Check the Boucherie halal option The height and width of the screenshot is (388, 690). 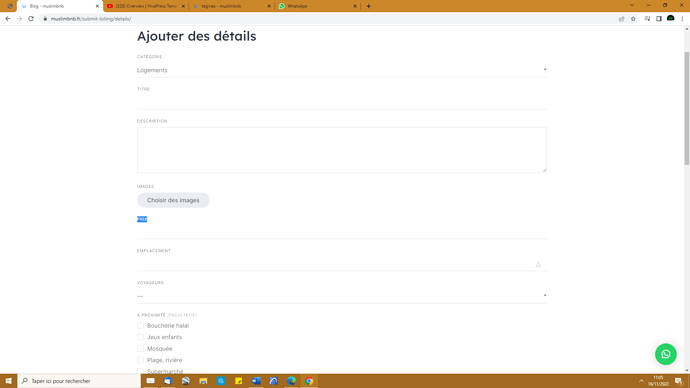140,326
